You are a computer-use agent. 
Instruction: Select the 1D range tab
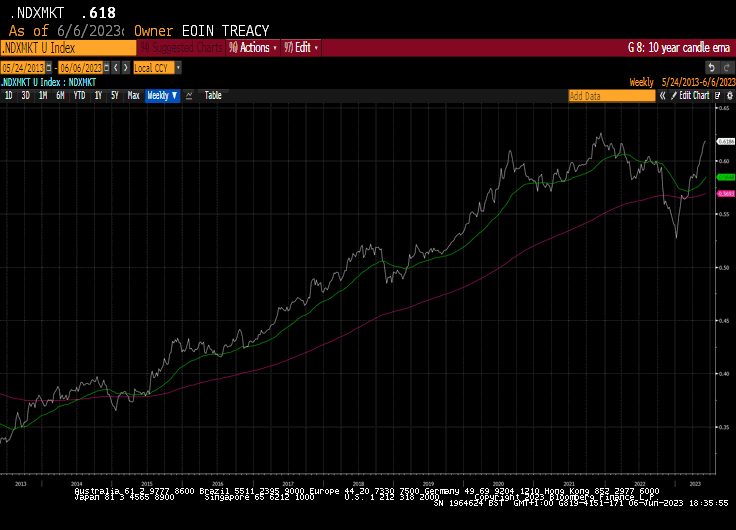tap(8, 96)
